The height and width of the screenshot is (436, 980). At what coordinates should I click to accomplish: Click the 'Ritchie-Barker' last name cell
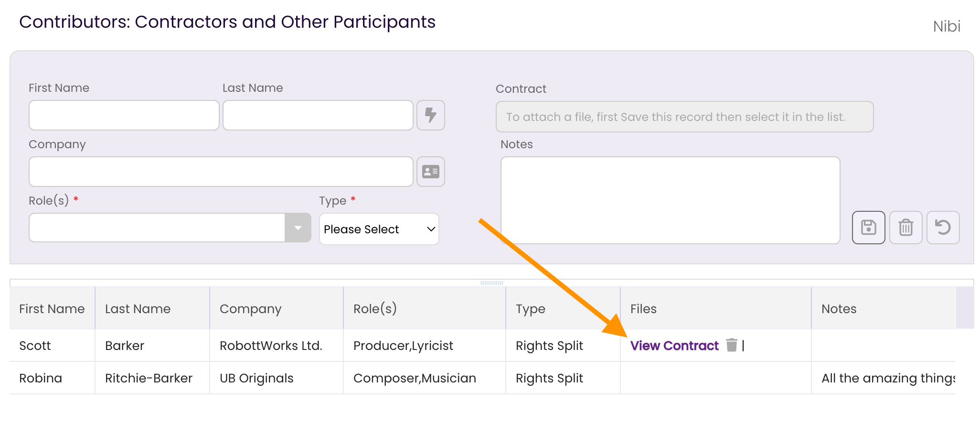152,378
